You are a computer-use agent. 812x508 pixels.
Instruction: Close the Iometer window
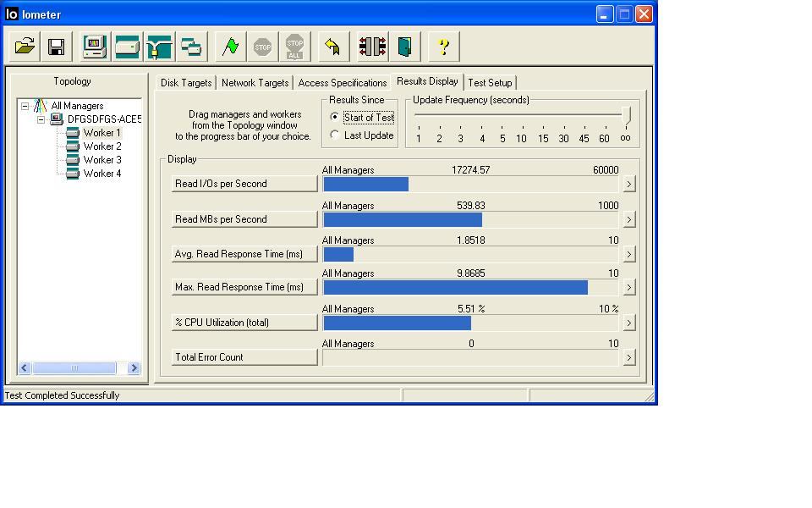click(644, 14)
